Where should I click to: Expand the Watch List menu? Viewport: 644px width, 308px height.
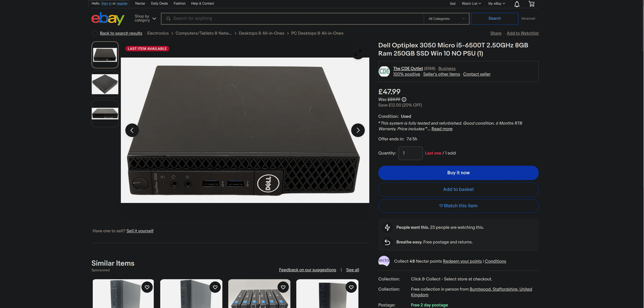tap(471, 4)
